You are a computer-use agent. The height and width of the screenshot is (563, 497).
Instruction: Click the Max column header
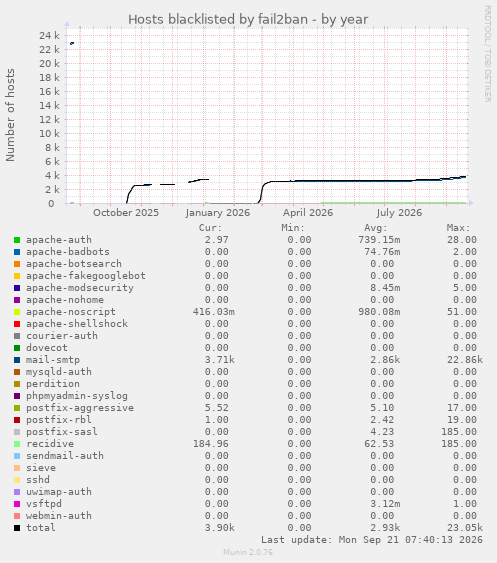coord(458,228)
